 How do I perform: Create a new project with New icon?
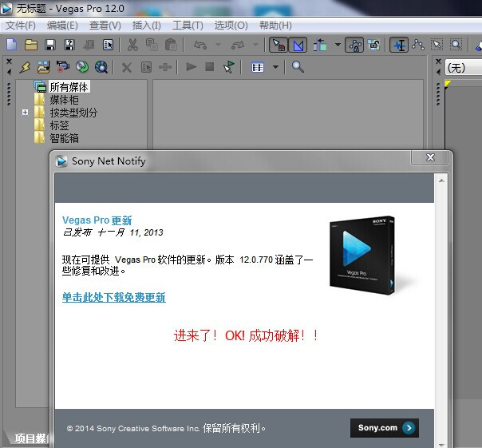pos(12,45)
